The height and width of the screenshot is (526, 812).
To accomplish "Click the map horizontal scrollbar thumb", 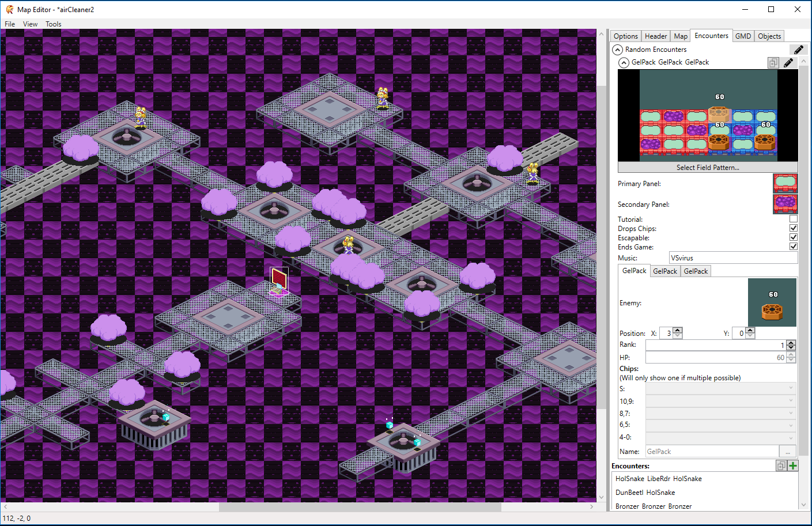I will pyautogui.click(x=360, y=507).
